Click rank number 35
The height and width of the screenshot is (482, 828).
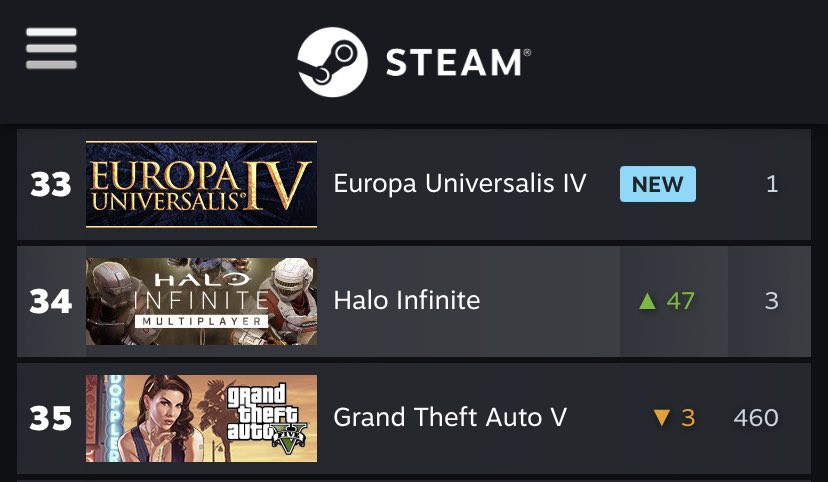point(51,419)
